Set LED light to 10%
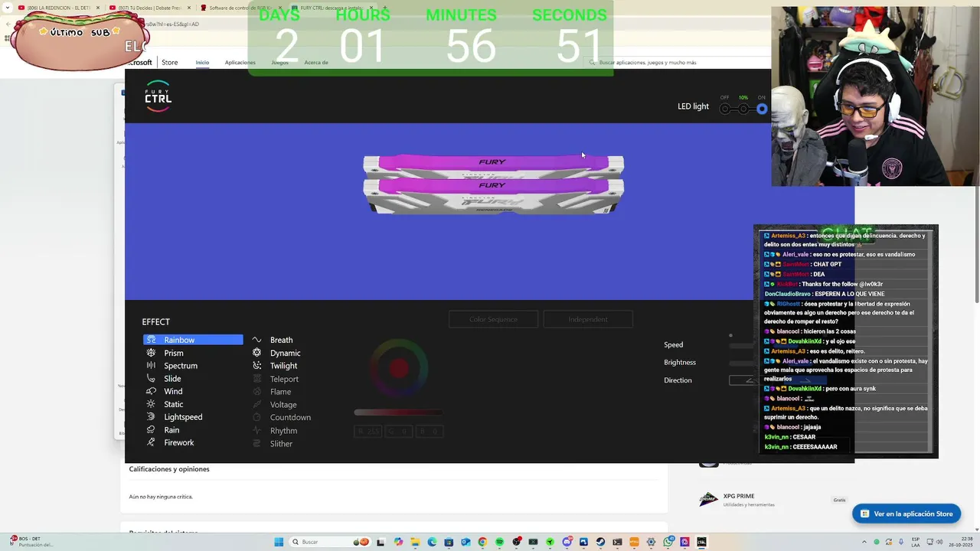The image size is (980, 551). point(743,109)
